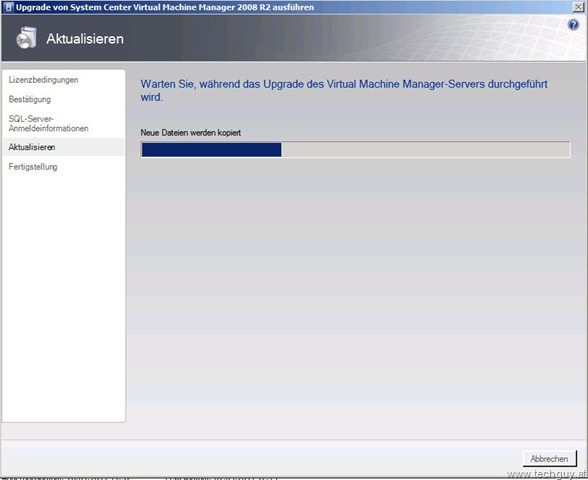Click the Aktualisieren header title
This screenshot has height=480, width=588.
tap(85, 39)
